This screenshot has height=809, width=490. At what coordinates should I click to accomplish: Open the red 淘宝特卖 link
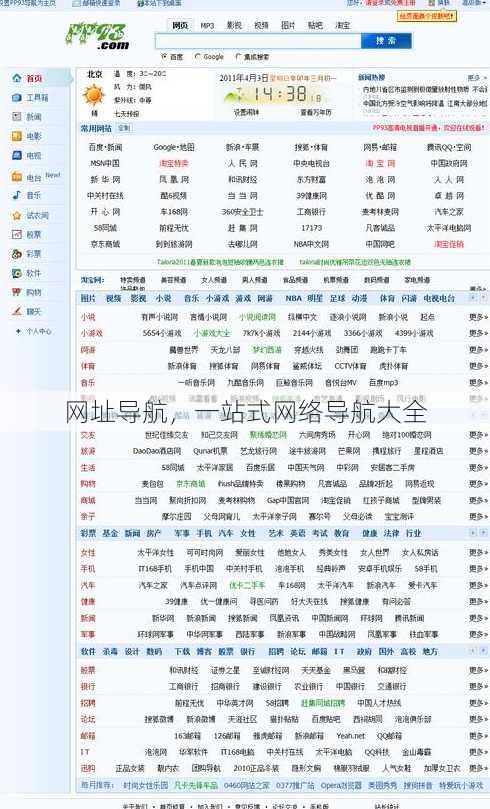[x=174, y=164]
